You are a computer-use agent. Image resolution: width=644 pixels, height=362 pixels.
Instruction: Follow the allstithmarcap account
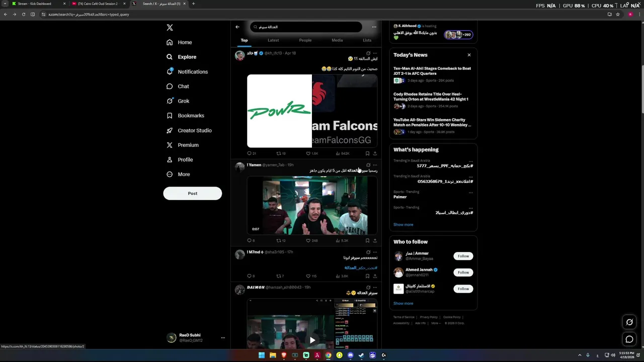(463, 289)
